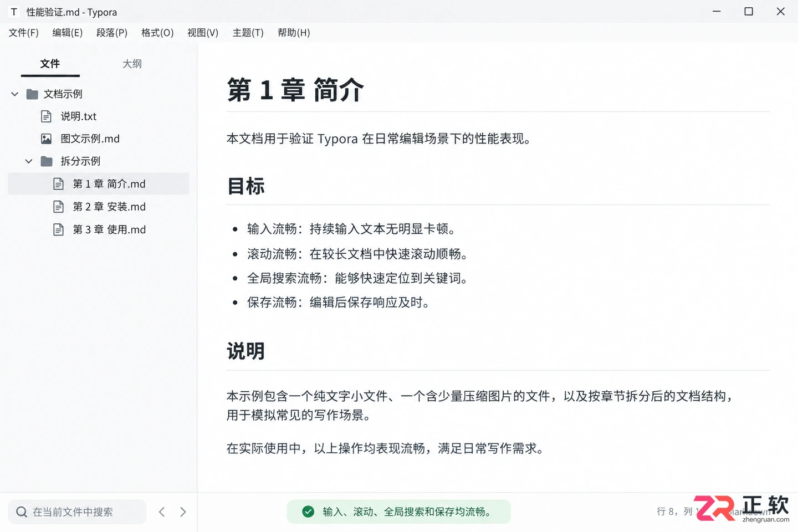798x532 pixels.
Task: Click the 第 1 章 简介 document heading
Action: point(295,90)
